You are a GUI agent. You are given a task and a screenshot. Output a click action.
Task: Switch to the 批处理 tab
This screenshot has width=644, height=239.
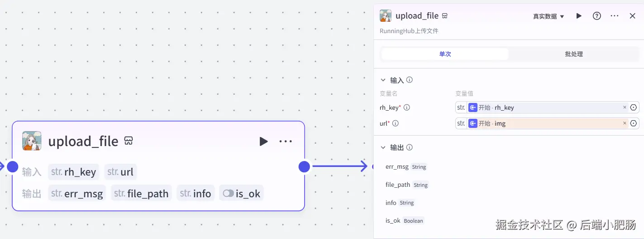click(574, 54)
